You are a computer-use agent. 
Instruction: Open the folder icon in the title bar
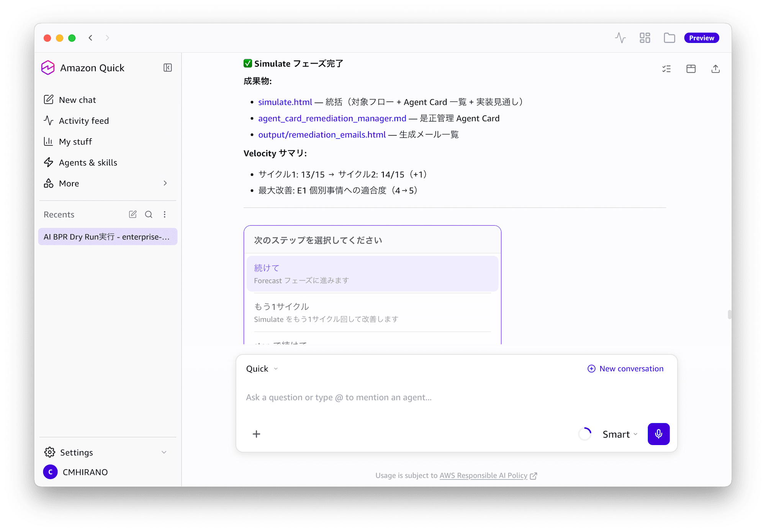pyautogui.click(x=669, y=38)
